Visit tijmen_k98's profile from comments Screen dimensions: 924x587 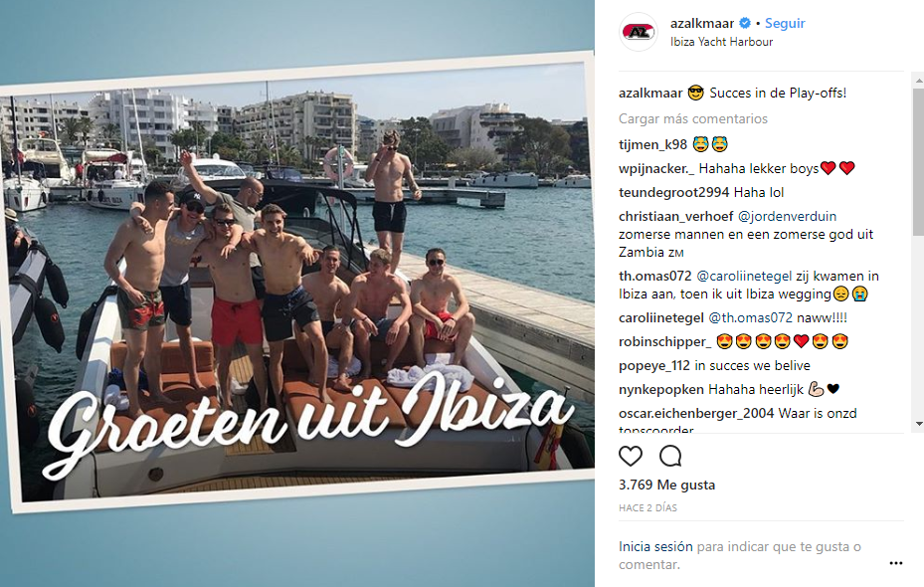point(652,144)
